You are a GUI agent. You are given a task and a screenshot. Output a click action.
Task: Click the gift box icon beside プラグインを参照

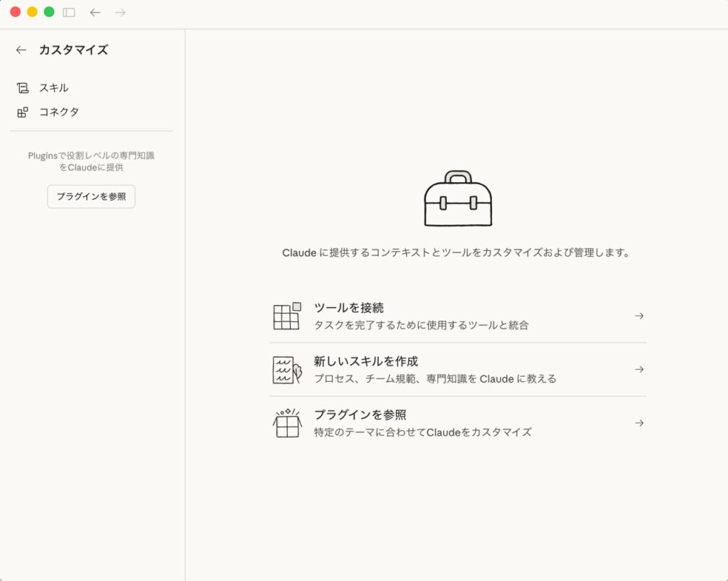[x=287, y=423]
